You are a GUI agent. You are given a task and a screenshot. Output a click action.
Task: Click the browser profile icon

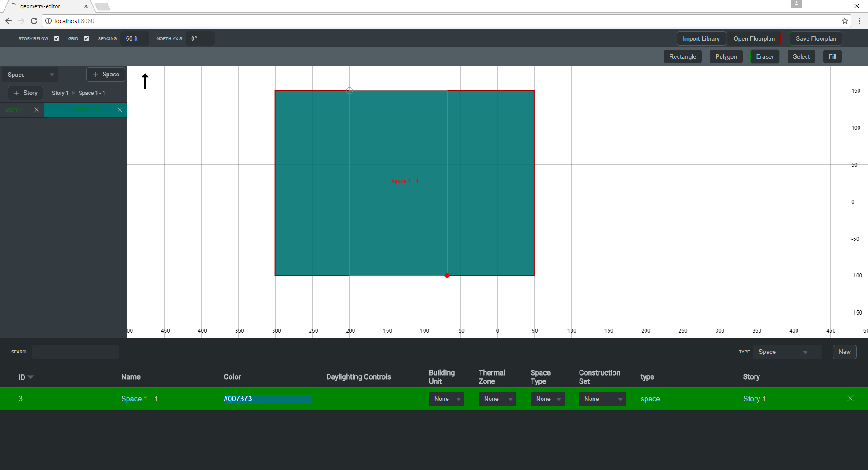pos(796,5)
